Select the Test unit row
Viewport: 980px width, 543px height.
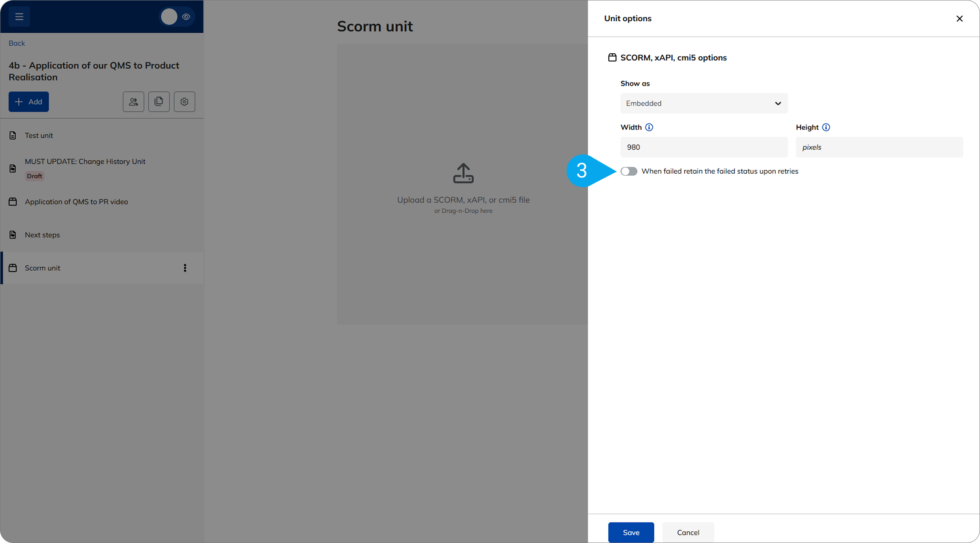[102, 135]
